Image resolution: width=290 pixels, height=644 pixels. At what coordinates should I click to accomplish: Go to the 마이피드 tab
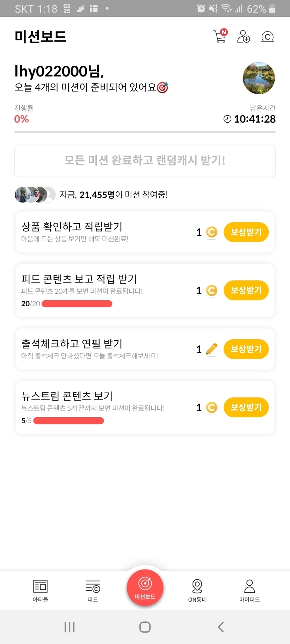(249, 591)
